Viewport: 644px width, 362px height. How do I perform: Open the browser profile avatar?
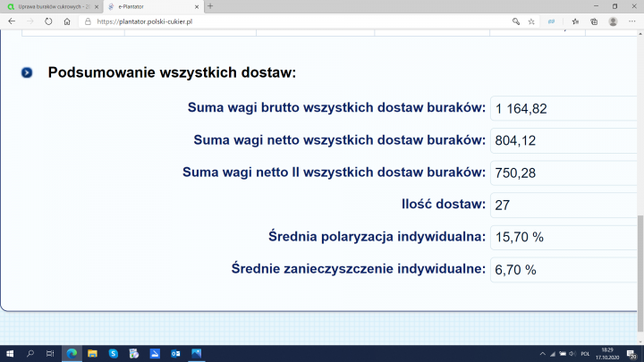pyautogui.click(x=613, y=21)
